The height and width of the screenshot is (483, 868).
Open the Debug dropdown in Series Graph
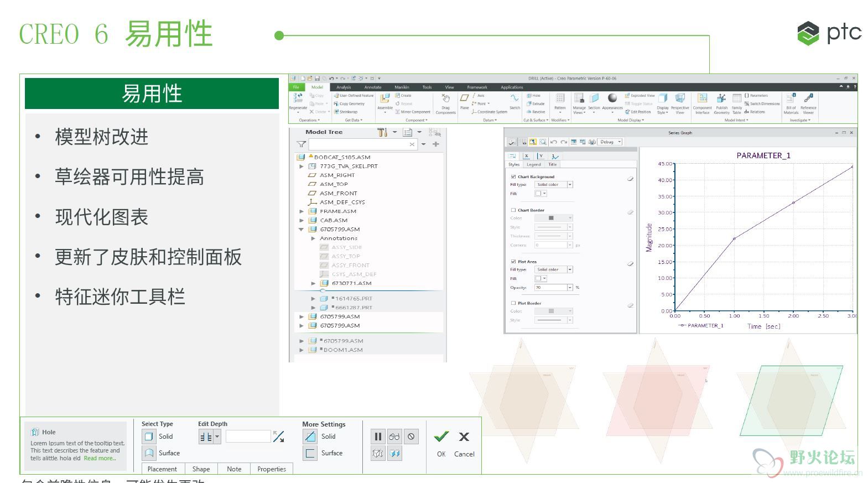click(x=610, y=142)
